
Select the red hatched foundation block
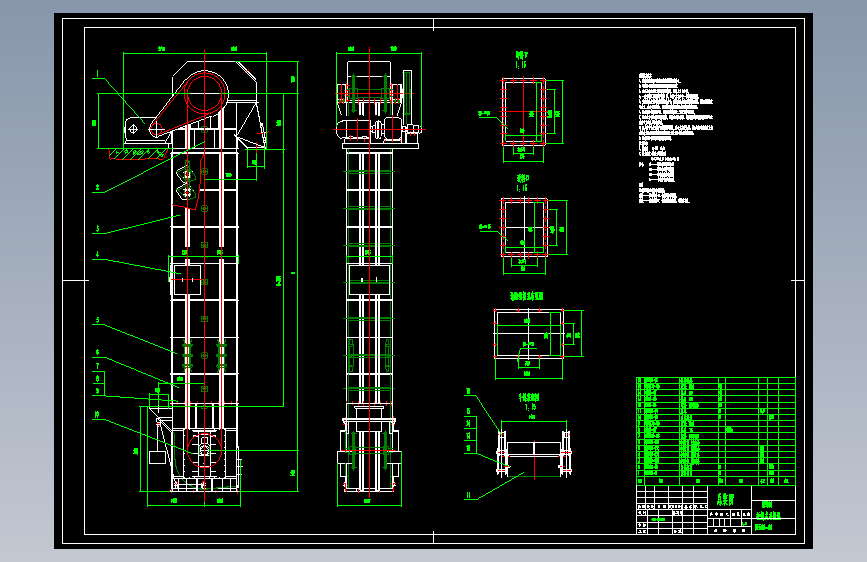(x=139, y=153)
